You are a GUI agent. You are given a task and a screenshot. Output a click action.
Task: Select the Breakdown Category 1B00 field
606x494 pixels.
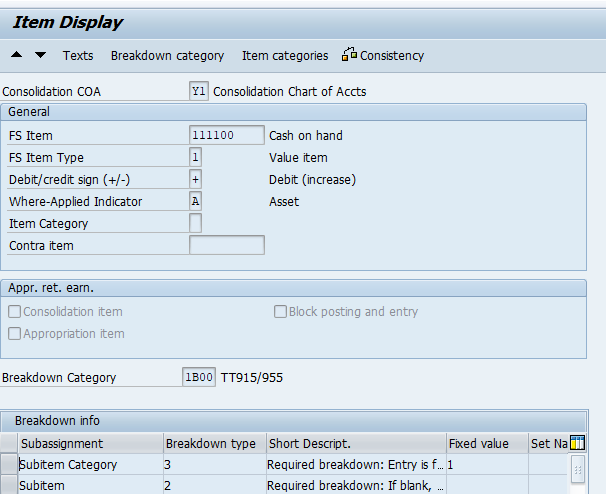[198, 378]
